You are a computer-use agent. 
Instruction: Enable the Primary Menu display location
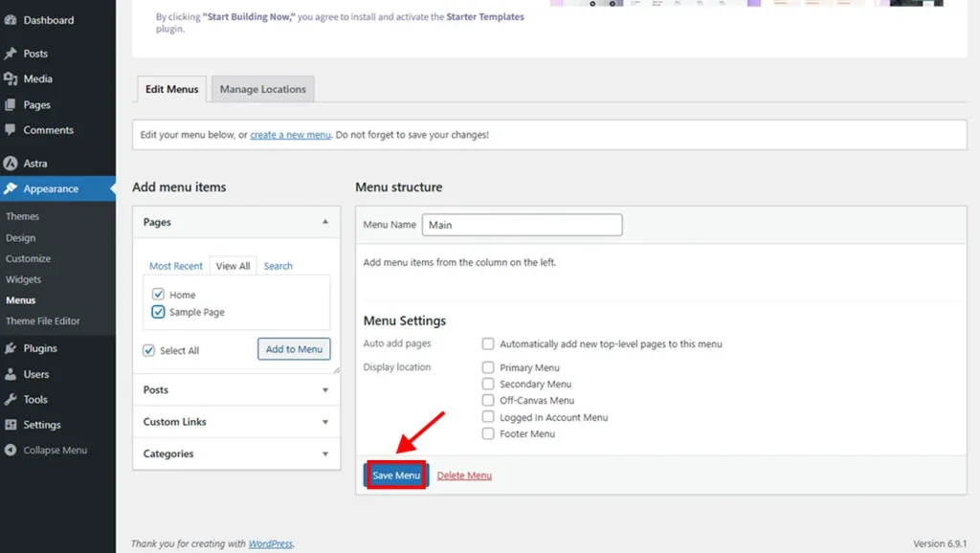coord(488,367)
